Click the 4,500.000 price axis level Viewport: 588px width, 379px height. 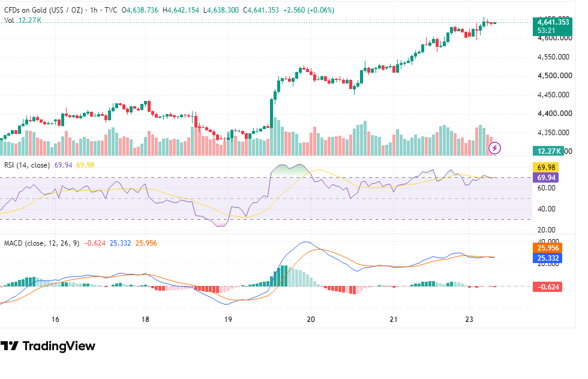click(x=555, y=76)
